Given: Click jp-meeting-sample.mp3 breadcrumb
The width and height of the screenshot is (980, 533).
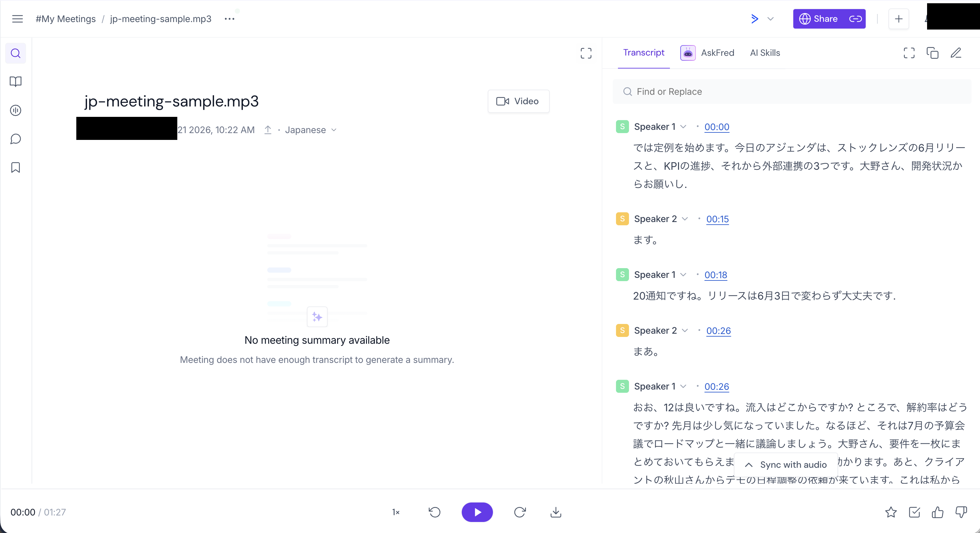Looking at the screenshot, I should point(160,19).
